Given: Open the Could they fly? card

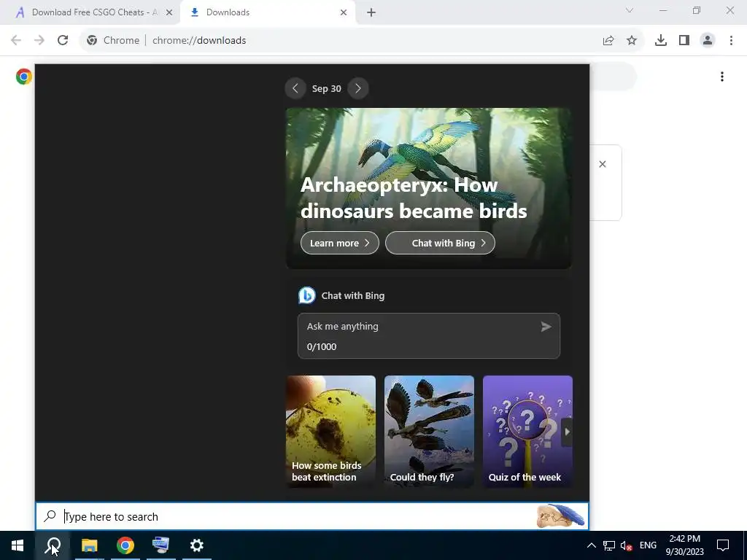Looking at the screenshot, I should coord(429,432).
